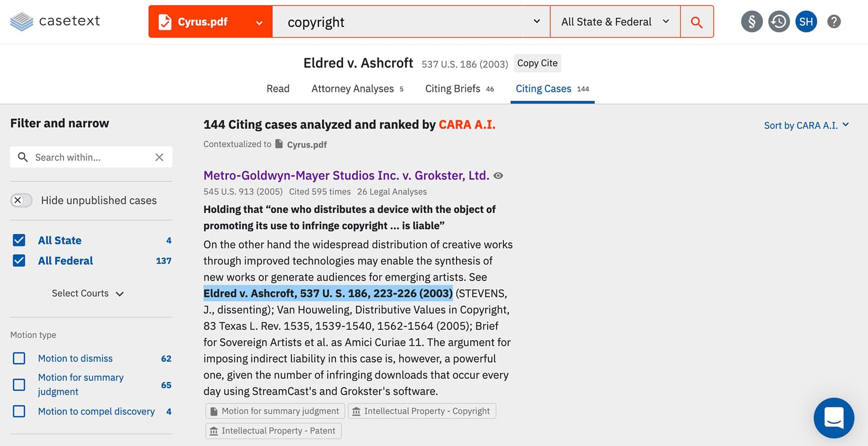Open the Sort by CARA A.I. dropdown

(807, 125)
